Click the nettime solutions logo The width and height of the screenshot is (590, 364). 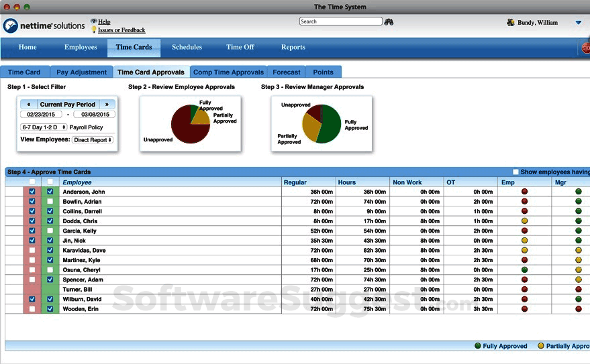tap(44, 26)
